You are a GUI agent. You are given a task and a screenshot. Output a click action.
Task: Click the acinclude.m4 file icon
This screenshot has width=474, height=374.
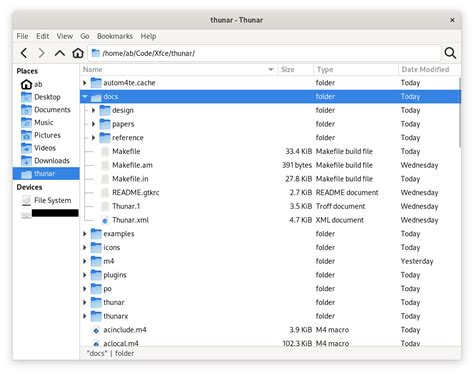tap(96, 330)
